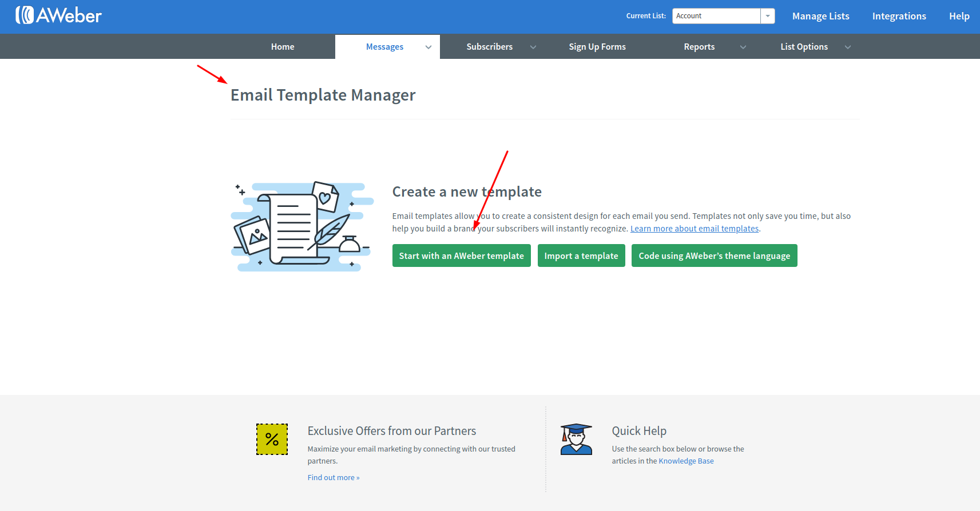Click the yellow percent offers icon
The image size is (980, 511).
coord(272,439)
